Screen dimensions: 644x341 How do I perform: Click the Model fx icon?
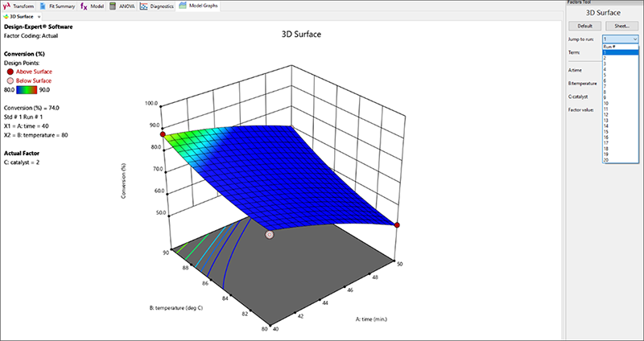[x=84, y=6]
